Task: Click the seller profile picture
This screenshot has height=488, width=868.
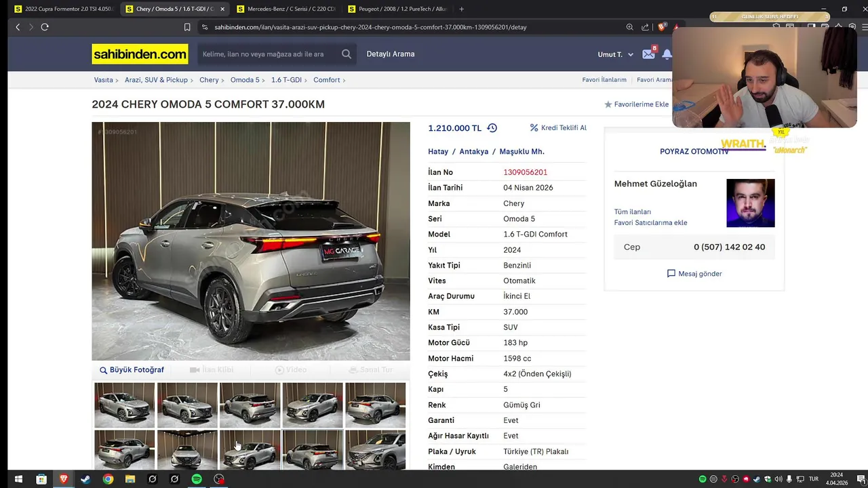Action: tap(751, 203)
